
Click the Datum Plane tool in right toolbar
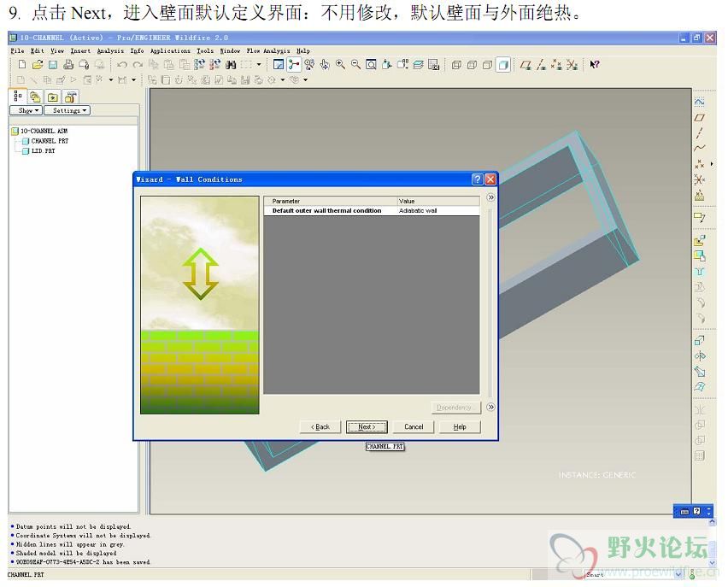[x=699, y=118]
